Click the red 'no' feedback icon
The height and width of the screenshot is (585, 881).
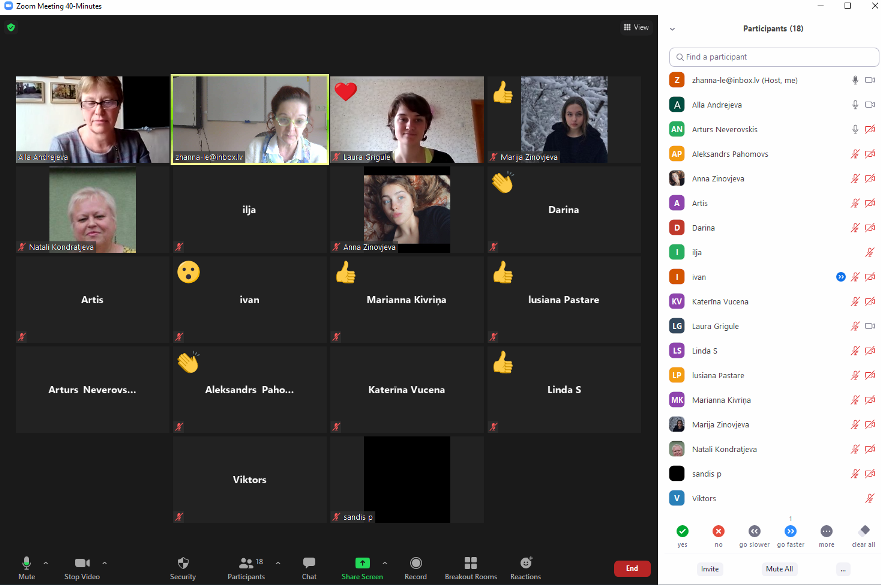[718, 531]
